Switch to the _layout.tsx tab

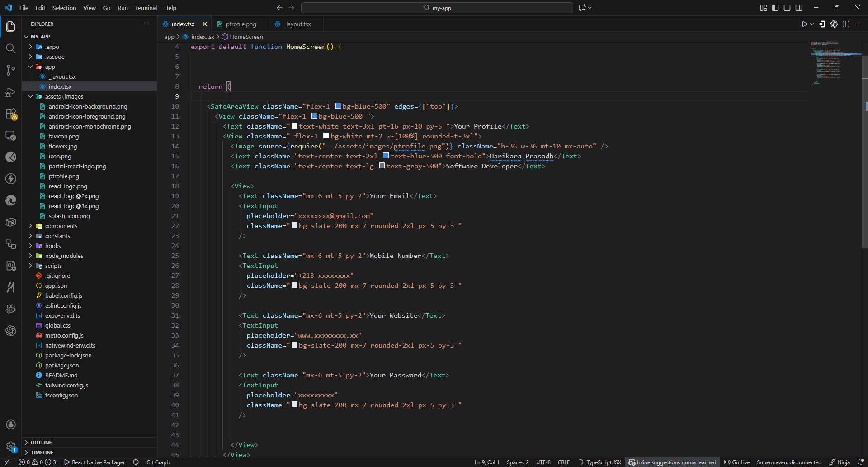[x=297, y=24]
